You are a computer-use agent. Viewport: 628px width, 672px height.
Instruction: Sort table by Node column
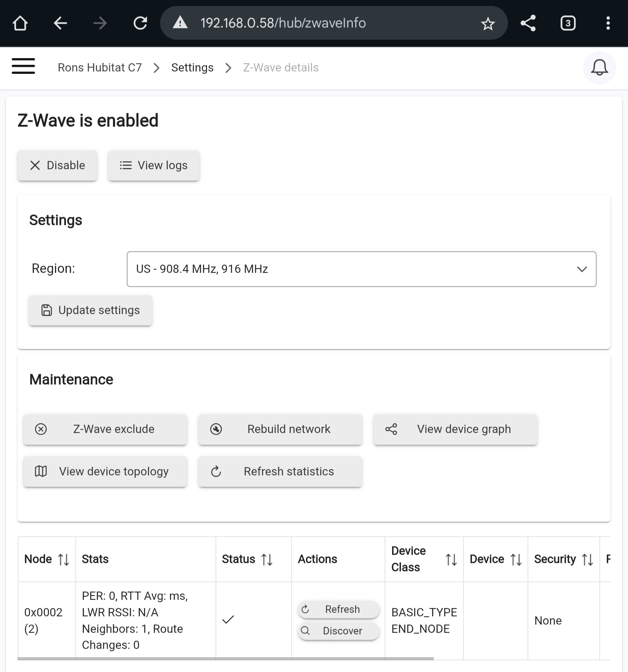pyautogui.click(x=64, y=559)
